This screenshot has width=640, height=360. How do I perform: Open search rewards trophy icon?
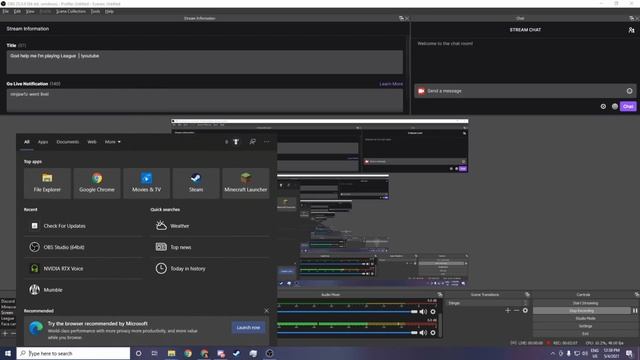point(236,142)
